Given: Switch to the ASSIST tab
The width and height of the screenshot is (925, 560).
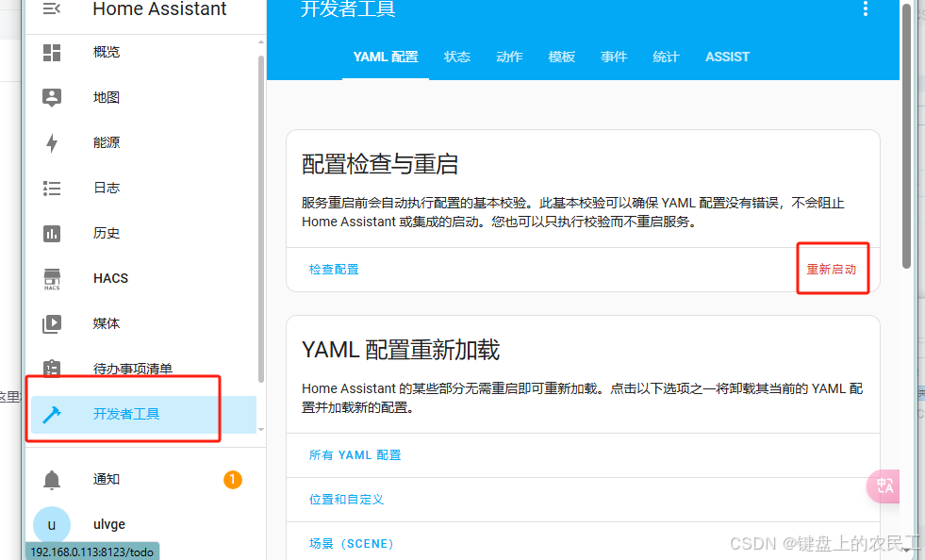Looking at the screenshot, I should [x=727, y=57].
